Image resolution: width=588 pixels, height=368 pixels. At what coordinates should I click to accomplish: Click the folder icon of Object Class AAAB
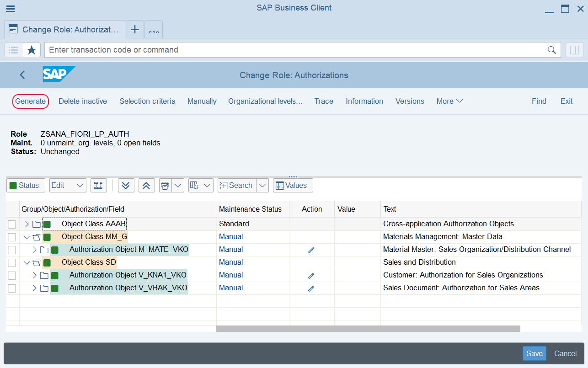37,224
